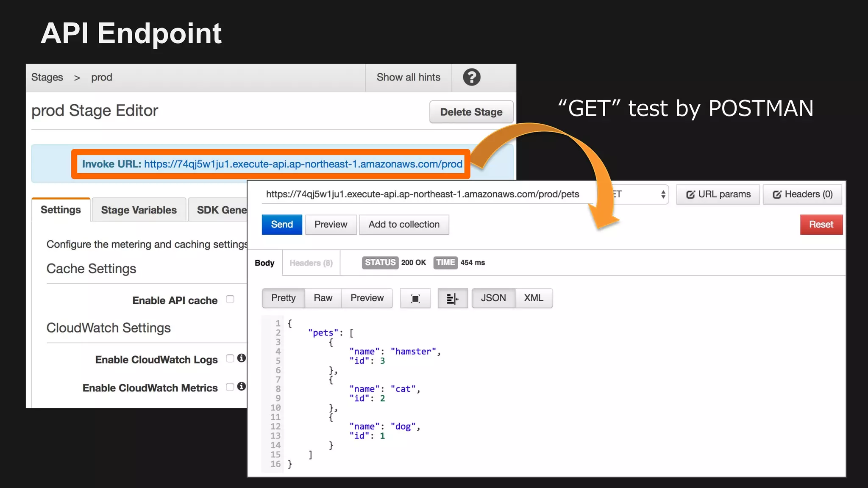Image resolution: width=868 pixels, height=488 pixels.
Task: Check the Enable CloudWatch Metrics box
Action: 230,387
